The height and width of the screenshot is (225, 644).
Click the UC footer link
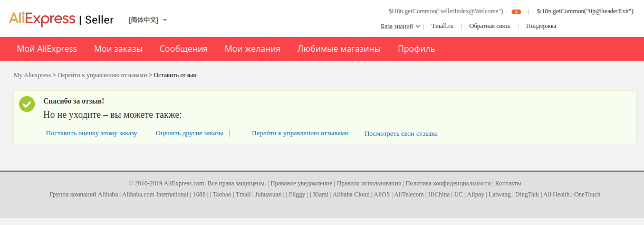point(458,194)
